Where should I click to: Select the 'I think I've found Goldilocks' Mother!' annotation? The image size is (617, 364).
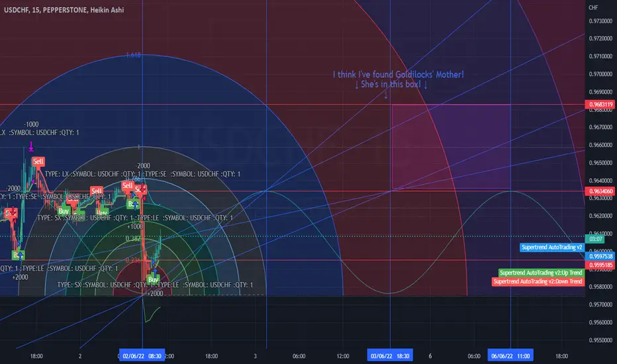[x=399, y=74]
